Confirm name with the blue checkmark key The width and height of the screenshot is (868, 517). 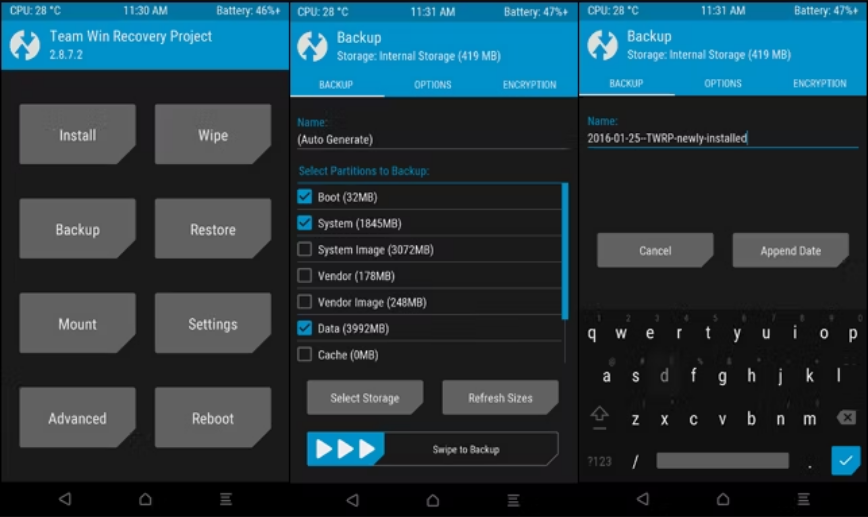pos(845,460)
